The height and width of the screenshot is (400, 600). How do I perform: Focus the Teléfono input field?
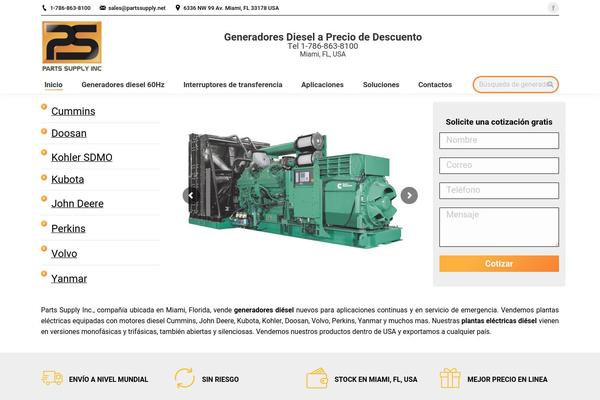[499, 190]
